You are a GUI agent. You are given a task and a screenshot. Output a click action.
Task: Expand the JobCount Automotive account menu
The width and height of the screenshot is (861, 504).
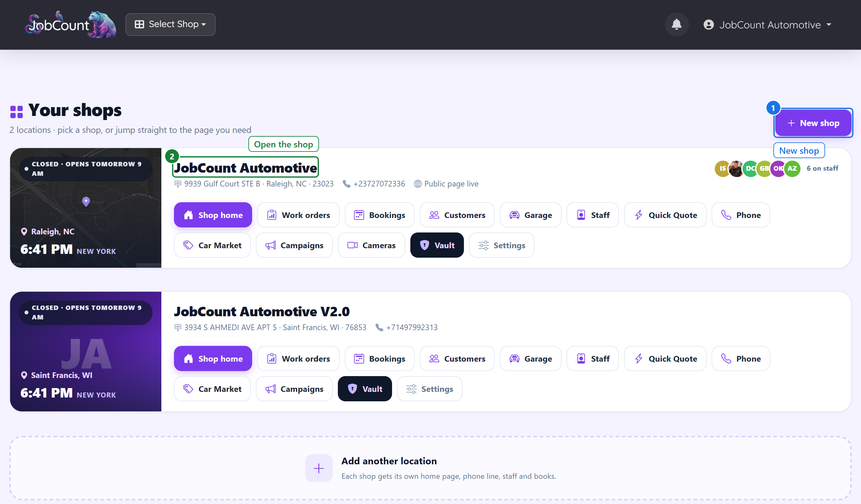(767, 25)
